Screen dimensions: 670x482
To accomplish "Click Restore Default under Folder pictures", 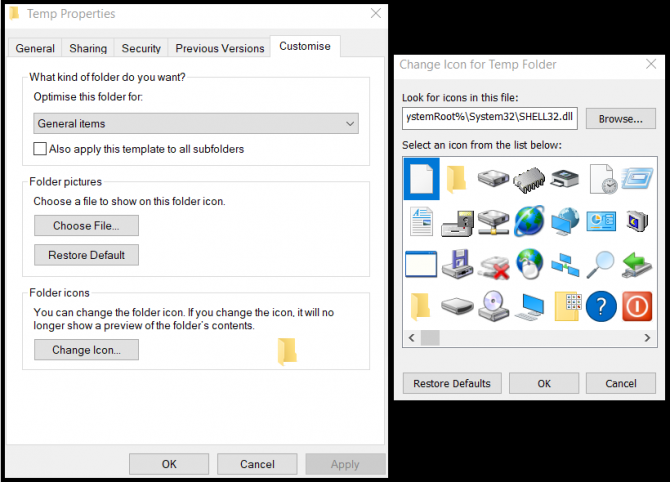I will tap(86, 255).
